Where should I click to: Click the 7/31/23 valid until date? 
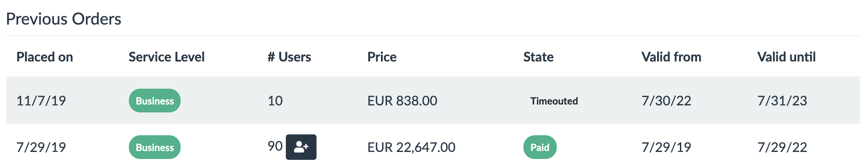(782, 101)
